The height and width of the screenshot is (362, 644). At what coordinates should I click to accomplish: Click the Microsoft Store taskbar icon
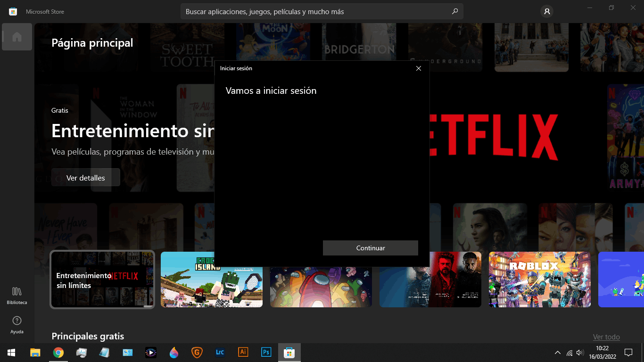[x=289, y=352]
